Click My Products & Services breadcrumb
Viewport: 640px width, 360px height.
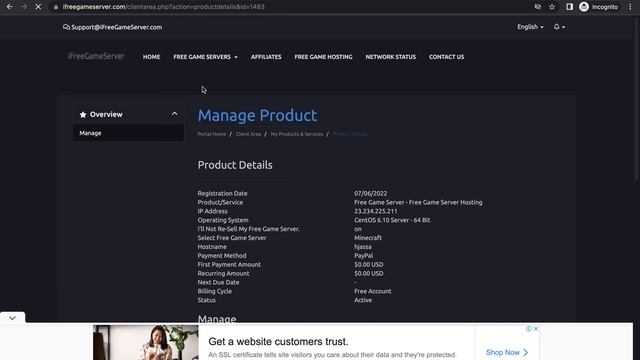(x=297, y=134)
